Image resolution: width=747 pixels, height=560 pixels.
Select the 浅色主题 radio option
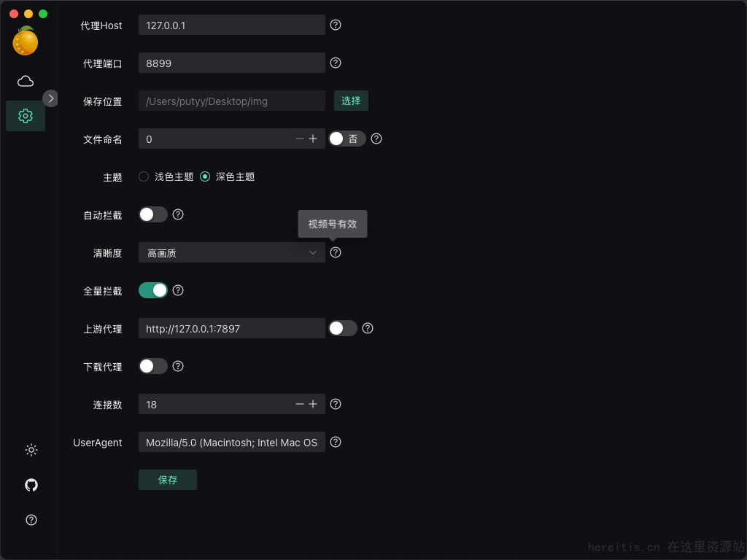pos(144,176)
